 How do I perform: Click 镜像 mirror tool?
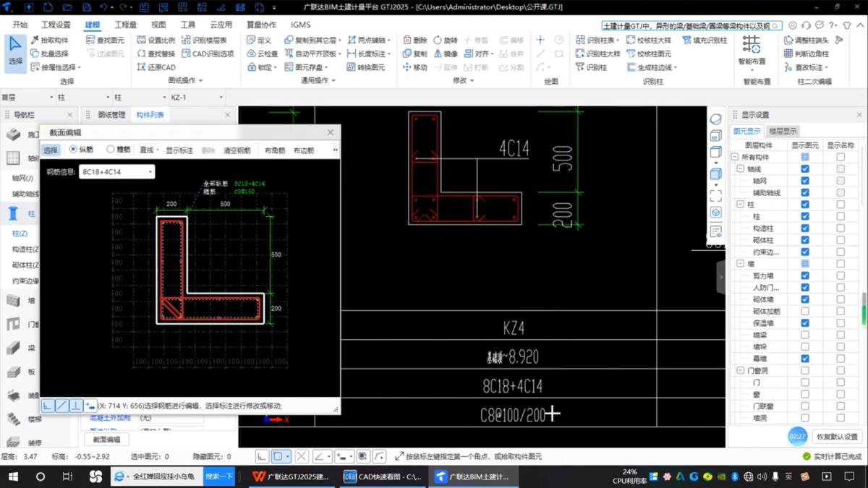[446, 53]
